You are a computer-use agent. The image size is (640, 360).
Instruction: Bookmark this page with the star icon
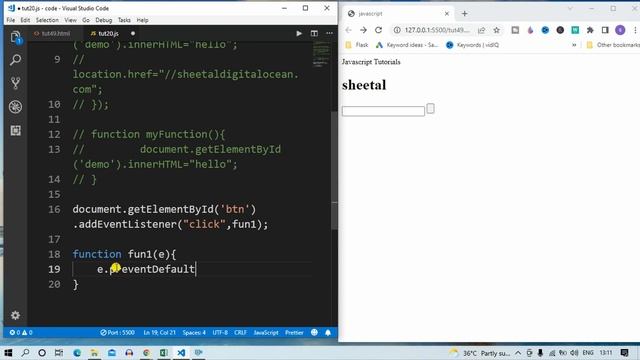point(496,30)
